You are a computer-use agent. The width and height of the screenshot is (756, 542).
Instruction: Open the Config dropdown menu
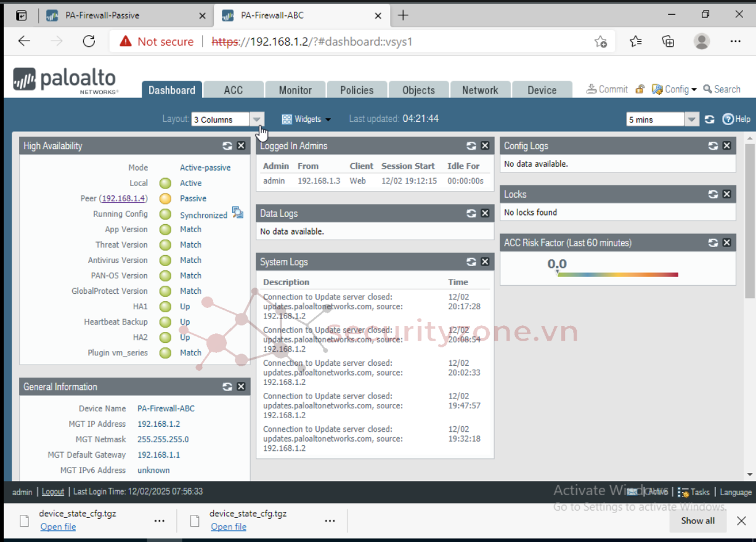pos(675,89)
